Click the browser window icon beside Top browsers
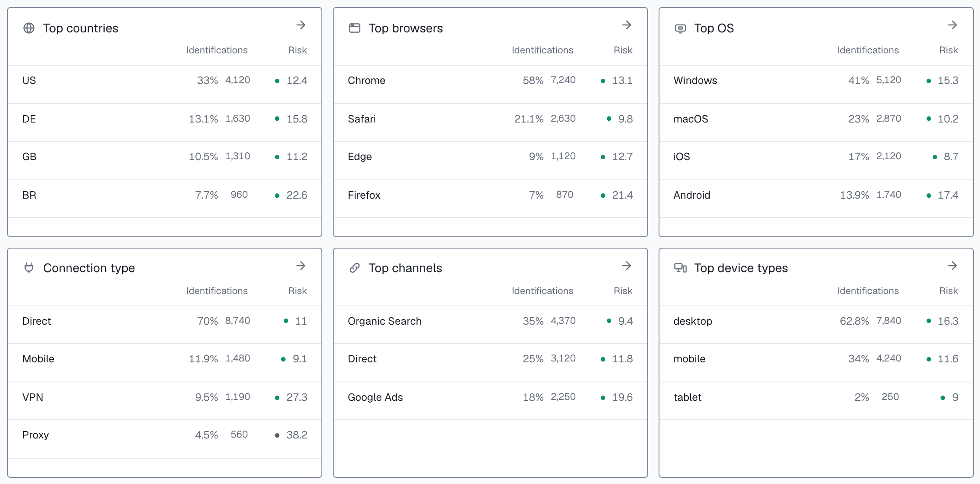Viewport: 980px width, 484px height. click(x=355, y=28)
